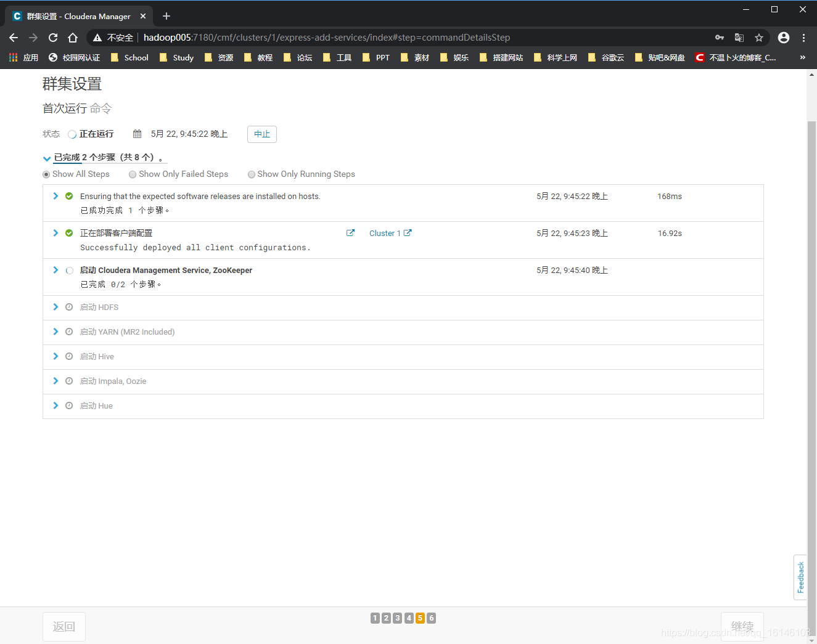The image size is (817, 644).
Task: Open the Cluster 1 link
Action: (385, 233)
